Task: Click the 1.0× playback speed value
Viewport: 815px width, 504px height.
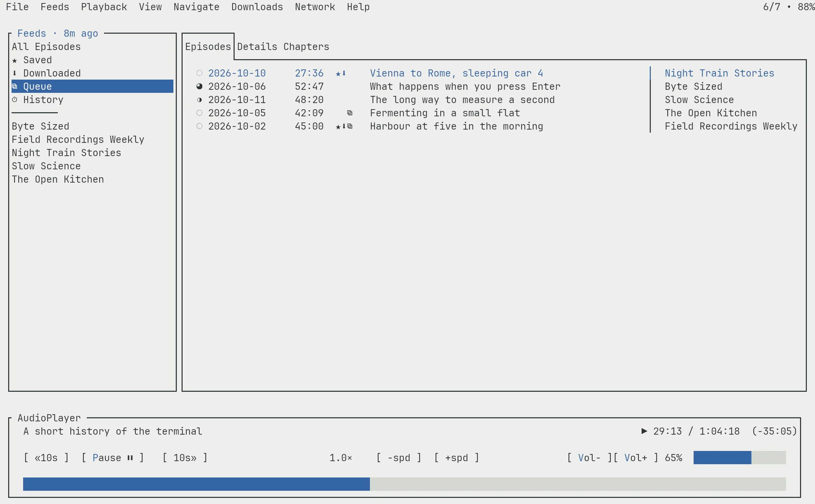Action: 341,458
